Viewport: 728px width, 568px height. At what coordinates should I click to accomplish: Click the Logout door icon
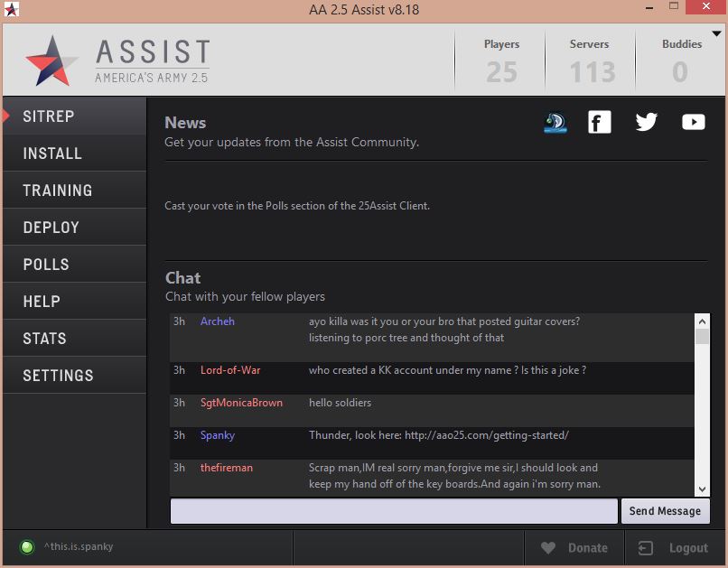646,548
